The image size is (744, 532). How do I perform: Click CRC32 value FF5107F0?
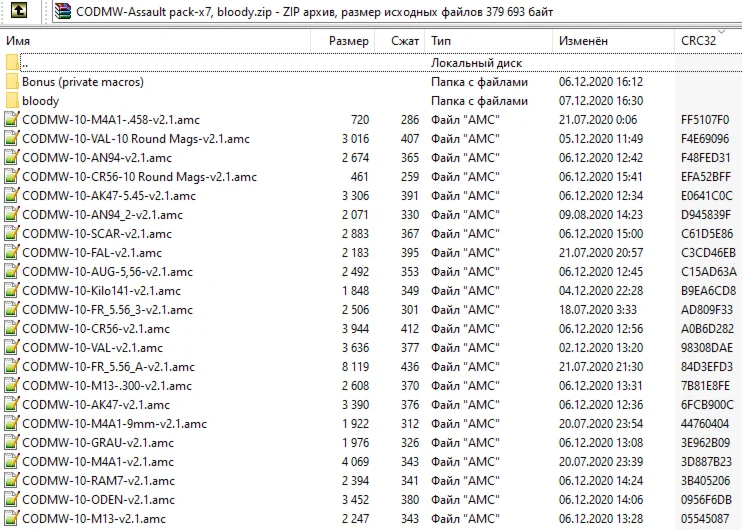[x=705, y=120]
